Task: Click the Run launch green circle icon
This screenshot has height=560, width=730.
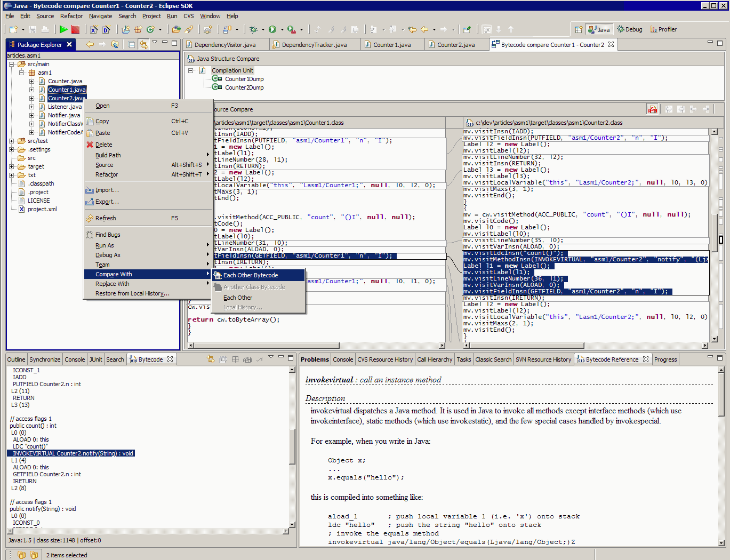Action: tap(272, 29)
